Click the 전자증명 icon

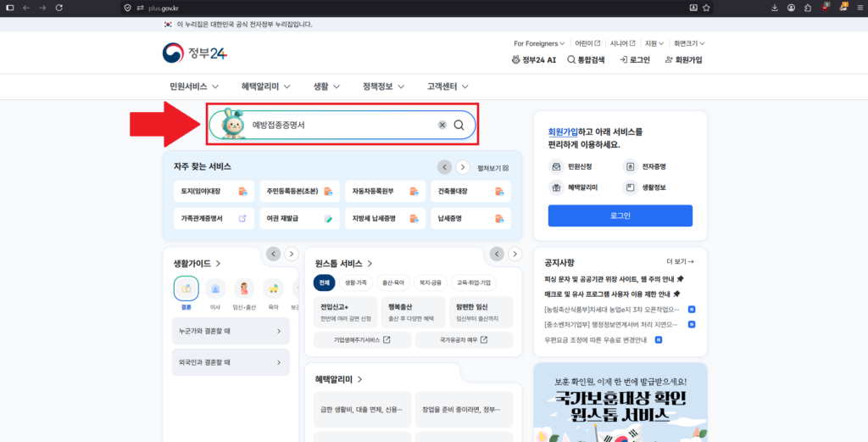[x=630, y=166]
